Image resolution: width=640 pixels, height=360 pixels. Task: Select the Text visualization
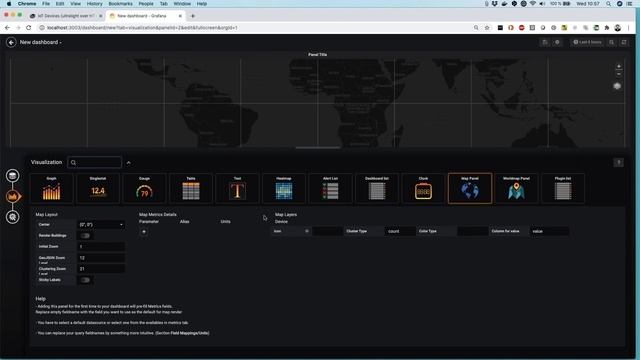coord(238,189)
